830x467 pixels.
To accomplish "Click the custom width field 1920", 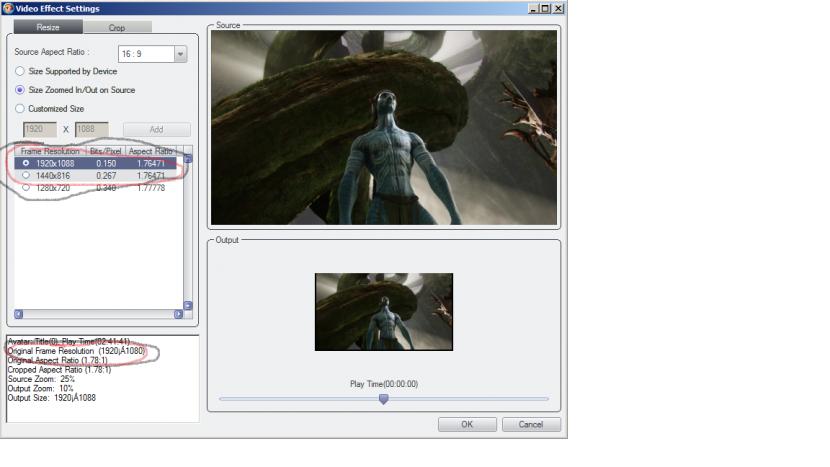I will pyautogui.click(x=40, y=129).
